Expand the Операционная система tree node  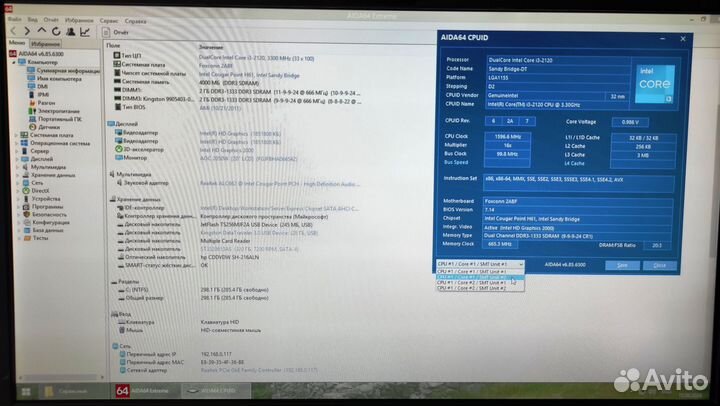coord(17,143)
